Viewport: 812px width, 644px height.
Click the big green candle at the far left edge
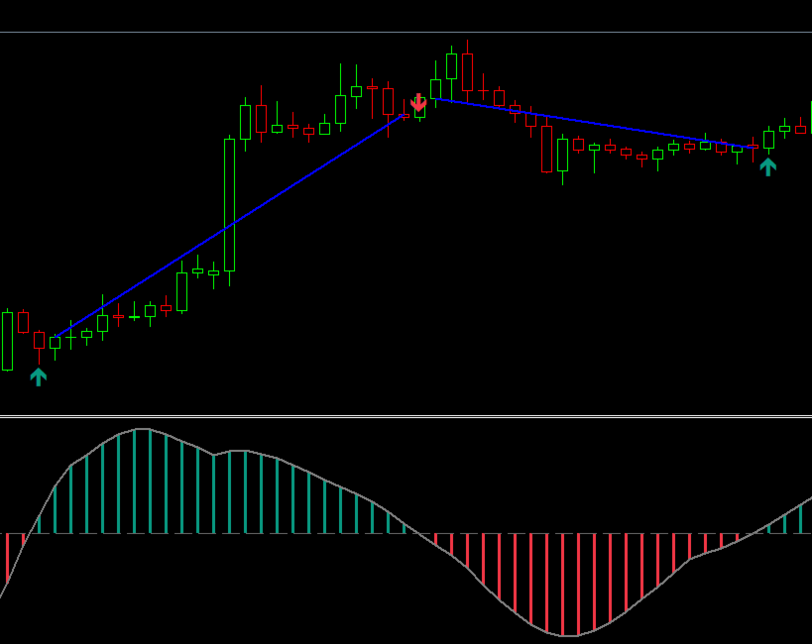click(7, 341)
